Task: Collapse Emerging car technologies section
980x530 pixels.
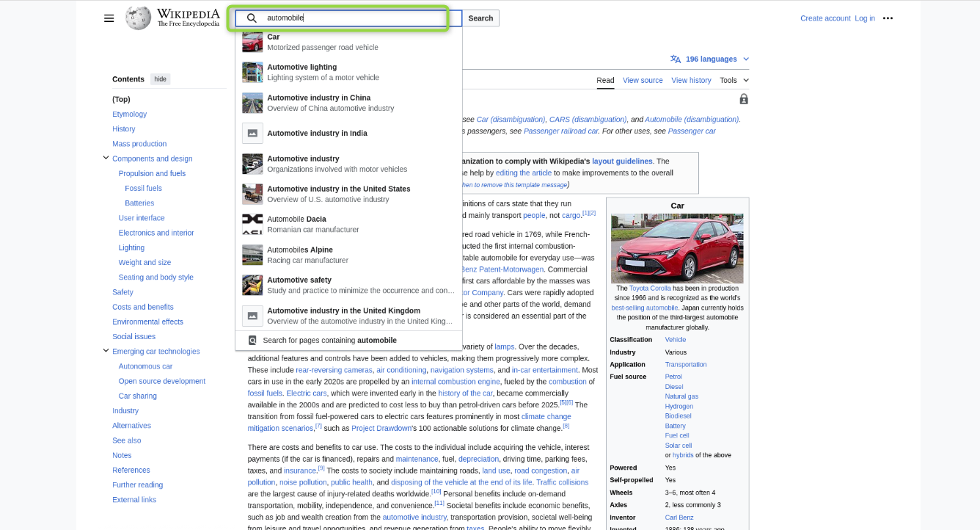Action: click(x=106, y=351)
